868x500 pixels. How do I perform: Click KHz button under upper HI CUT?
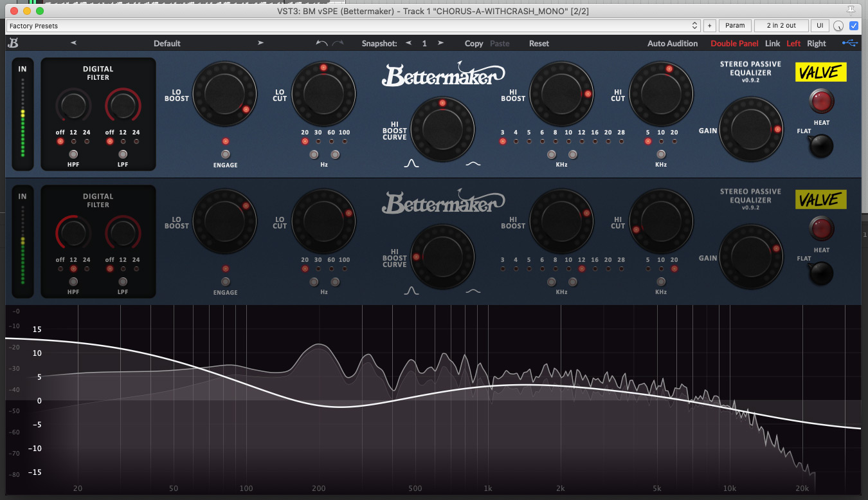point(661,154)
